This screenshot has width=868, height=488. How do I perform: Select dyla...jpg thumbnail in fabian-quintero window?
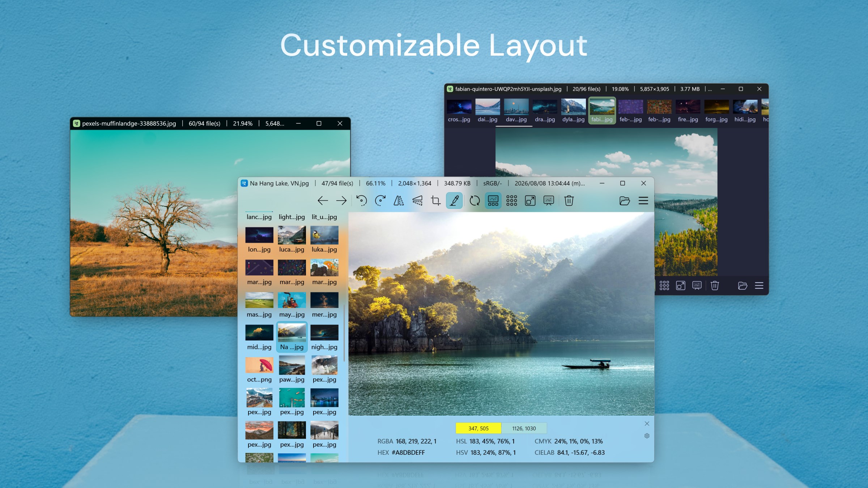[x=573, y=111]
